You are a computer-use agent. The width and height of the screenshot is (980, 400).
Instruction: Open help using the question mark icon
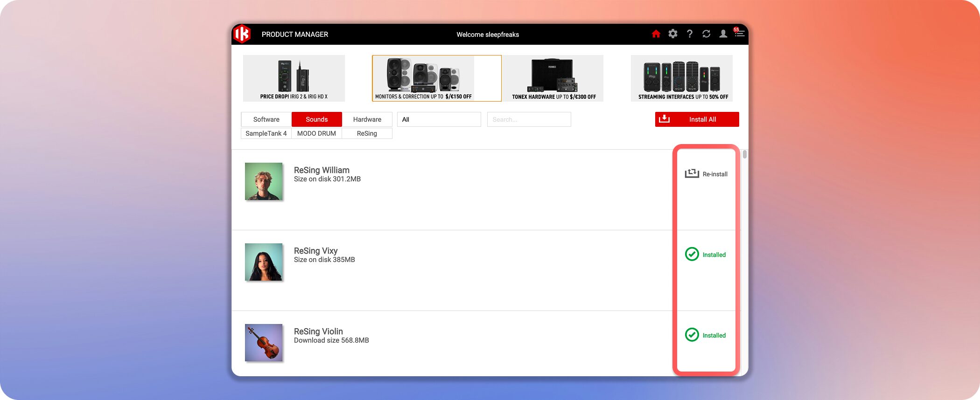(x=689, y=34)
